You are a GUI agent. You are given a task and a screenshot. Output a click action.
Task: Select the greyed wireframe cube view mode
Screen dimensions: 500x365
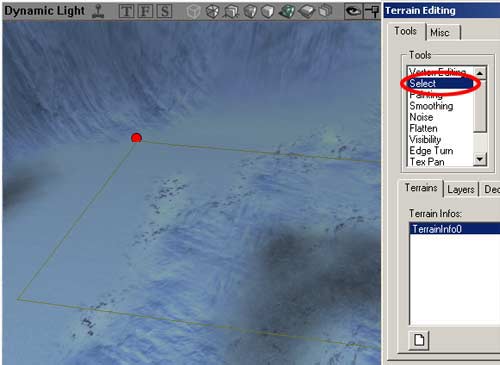[x=193, y=11]
